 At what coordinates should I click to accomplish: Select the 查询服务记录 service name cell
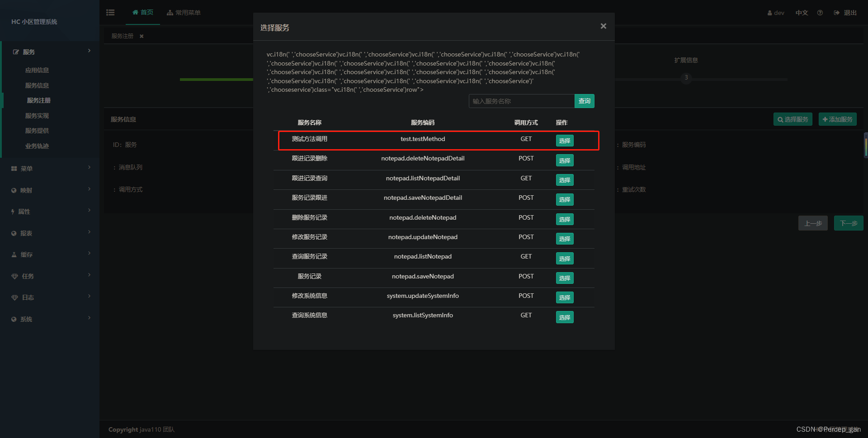[310, 257]
